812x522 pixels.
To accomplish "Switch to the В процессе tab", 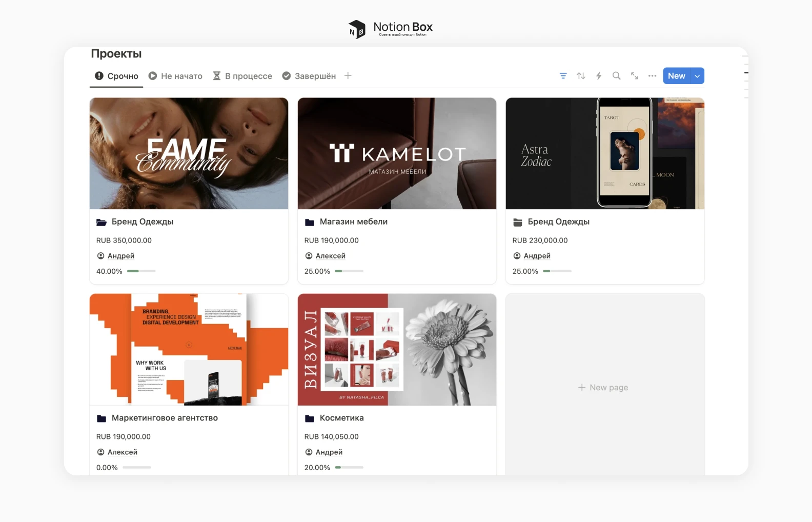I will tap(242, 76).
